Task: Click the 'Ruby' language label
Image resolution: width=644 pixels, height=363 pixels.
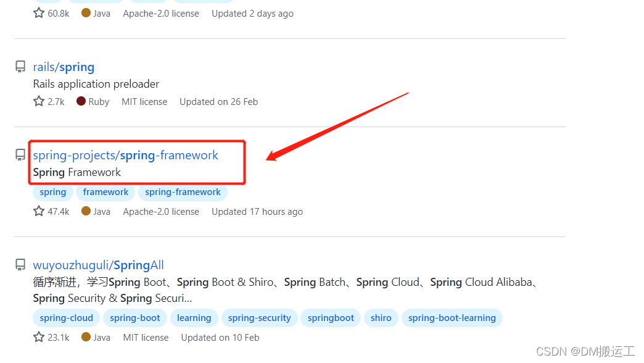Action: [99, 101]
